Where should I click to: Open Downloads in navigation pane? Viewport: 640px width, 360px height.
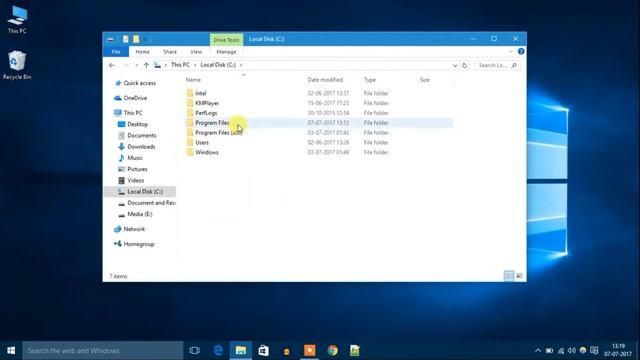(x=141, y=147)
